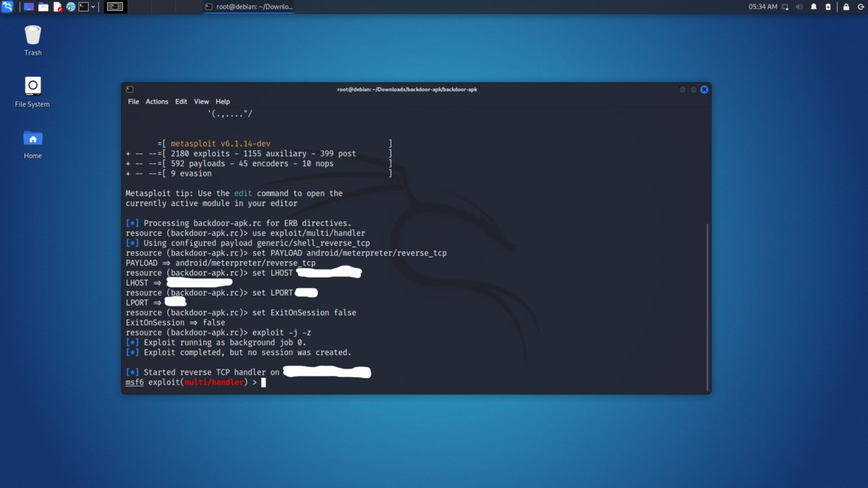Click 'use exploit/multi/handler' command line

point(245,234)
